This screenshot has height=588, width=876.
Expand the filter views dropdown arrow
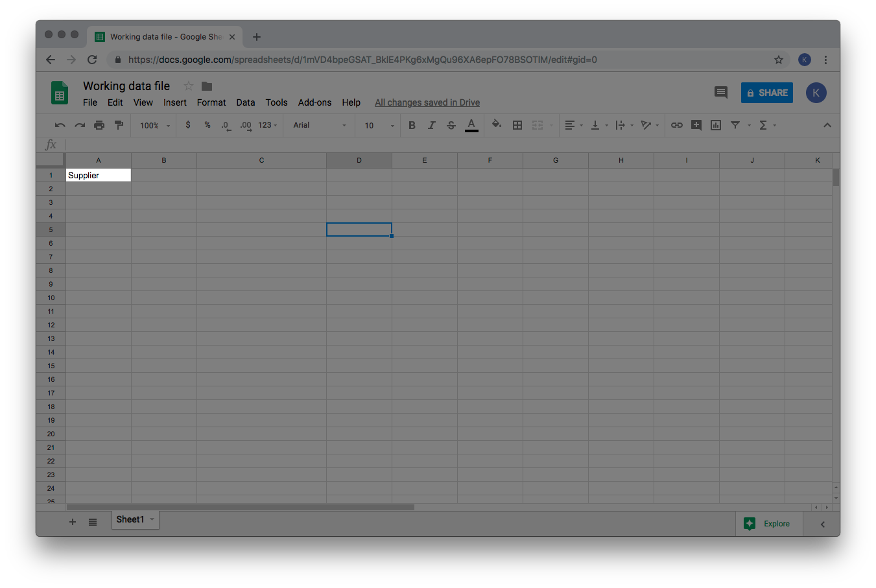pyautogui.click(x=749, y=126)
